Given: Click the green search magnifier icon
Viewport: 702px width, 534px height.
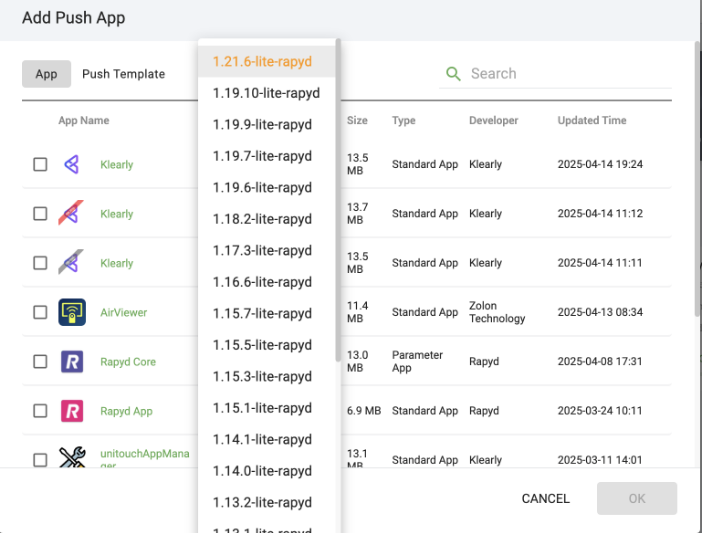Looking at the screenshot, I should coord(453,74).
